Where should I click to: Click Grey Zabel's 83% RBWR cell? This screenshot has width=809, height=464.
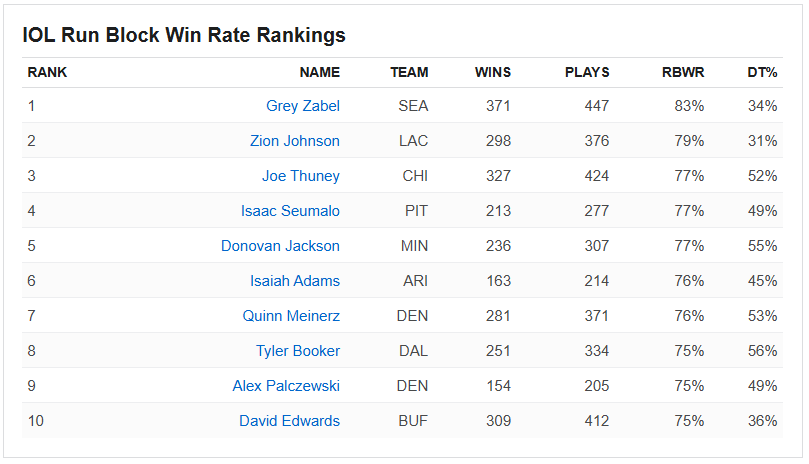(689, 106)
